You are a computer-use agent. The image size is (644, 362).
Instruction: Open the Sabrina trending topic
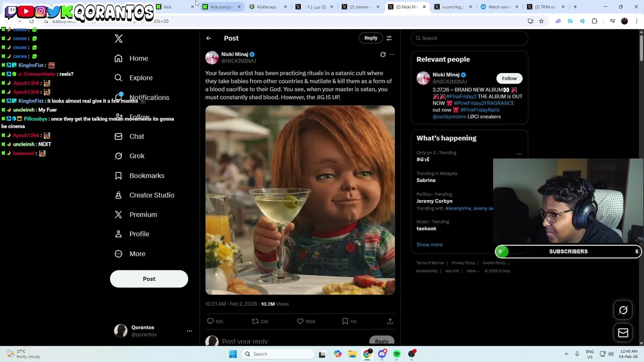[x=426, y=180]
